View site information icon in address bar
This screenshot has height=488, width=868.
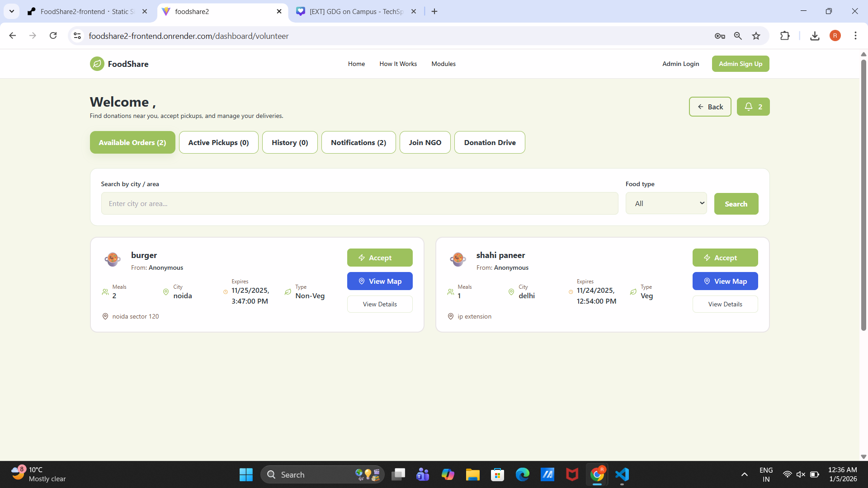77,36
